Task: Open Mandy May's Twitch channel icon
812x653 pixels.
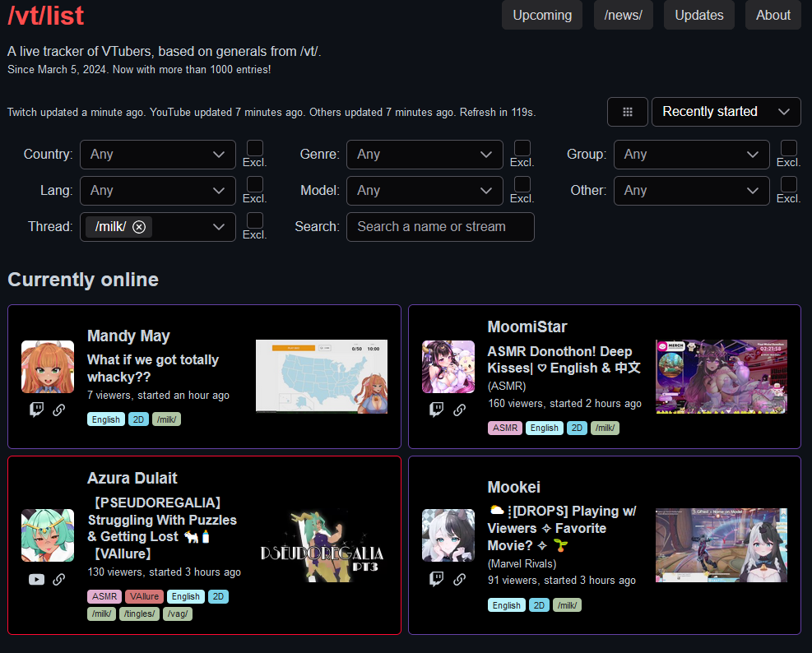Action: coord(37,410)
